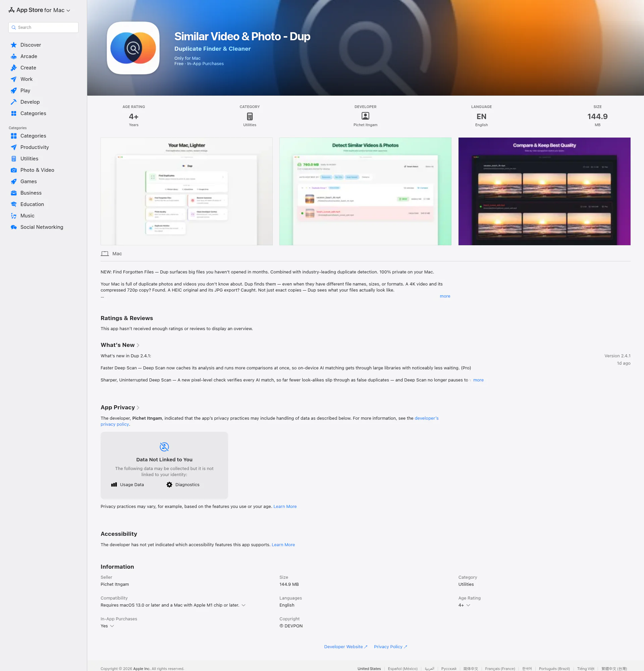The height and width of the screenshot is (671, 644).
Task: Open the Compare & Keep Best Quality screenshot
Action: coord(544,191)
